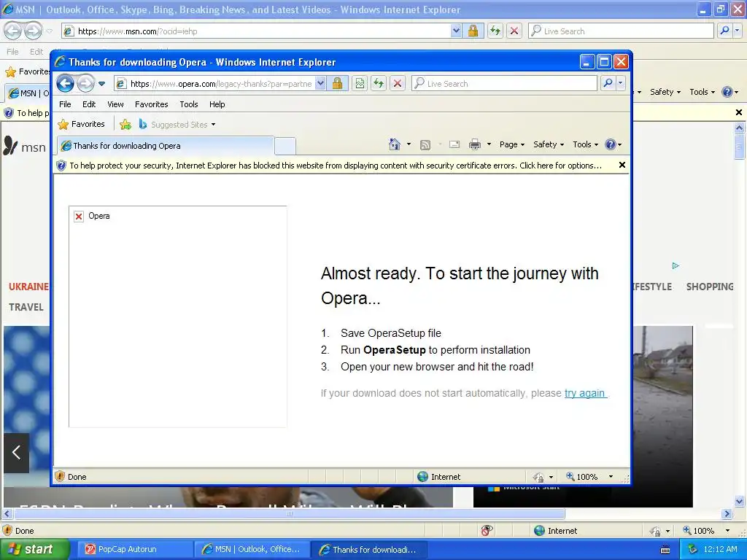Open the Favorites menu
Image resolution: width=747 pixels, height=560 pixels.
pyautogui.click(x=152, y=104)
